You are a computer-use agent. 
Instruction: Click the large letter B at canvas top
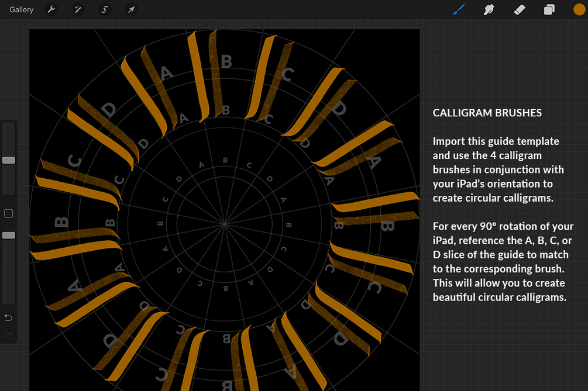226,61
